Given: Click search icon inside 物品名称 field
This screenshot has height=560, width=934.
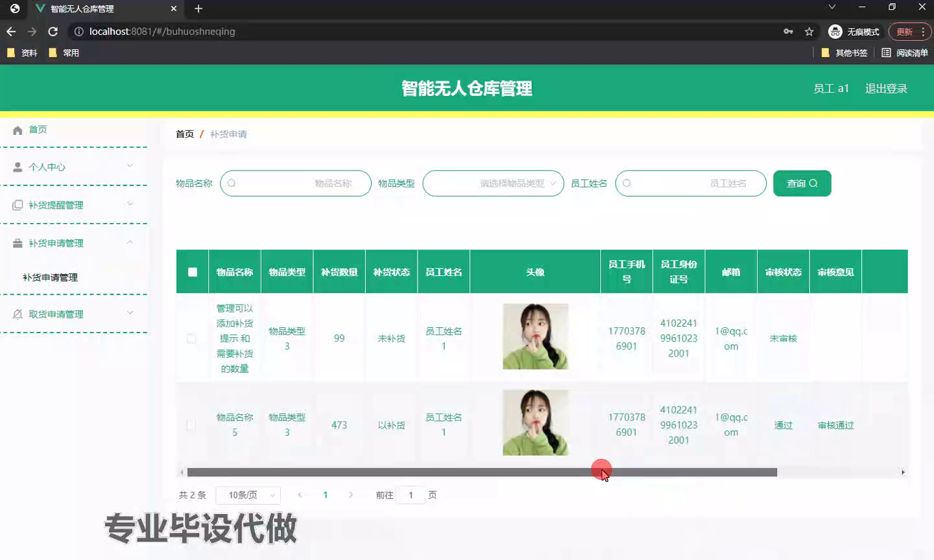Looking at the screenshot, I should [232, 183].
